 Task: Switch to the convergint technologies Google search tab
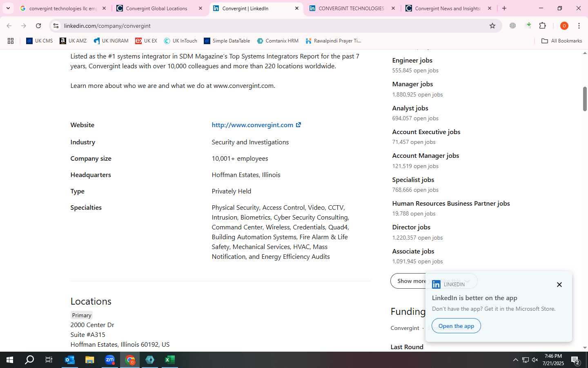63,8
